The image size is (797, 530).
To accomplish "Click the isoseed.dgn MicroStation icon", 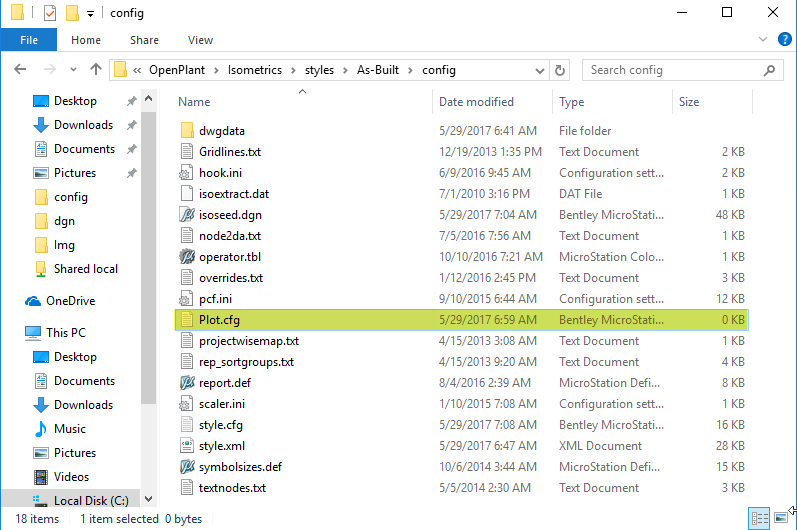I will 187,214.
